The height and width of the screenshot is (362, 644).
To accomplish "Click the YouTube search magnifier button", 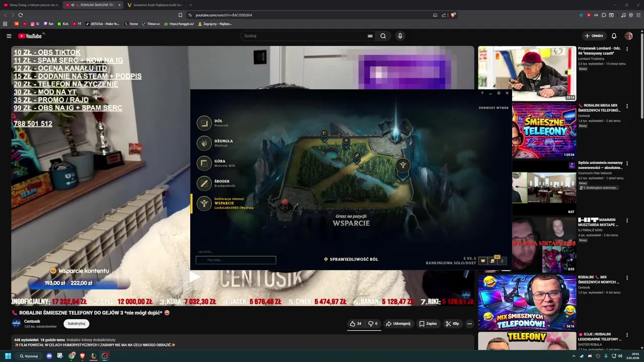I will (x=383, y=36).
